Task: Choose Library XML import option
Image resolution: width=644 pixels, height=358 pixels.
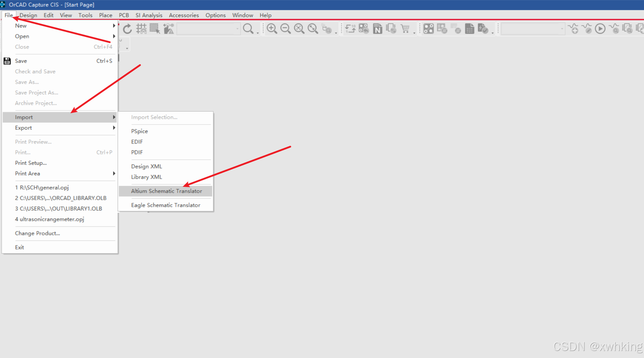Action: coord(165,177)
